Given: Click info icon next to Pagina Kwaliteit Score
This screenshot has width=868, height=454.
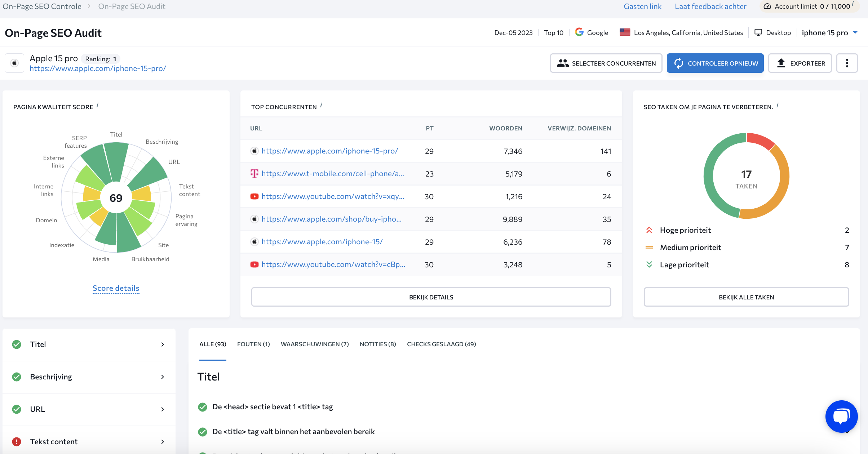Looking at the screenshot, I should (98, 106).
